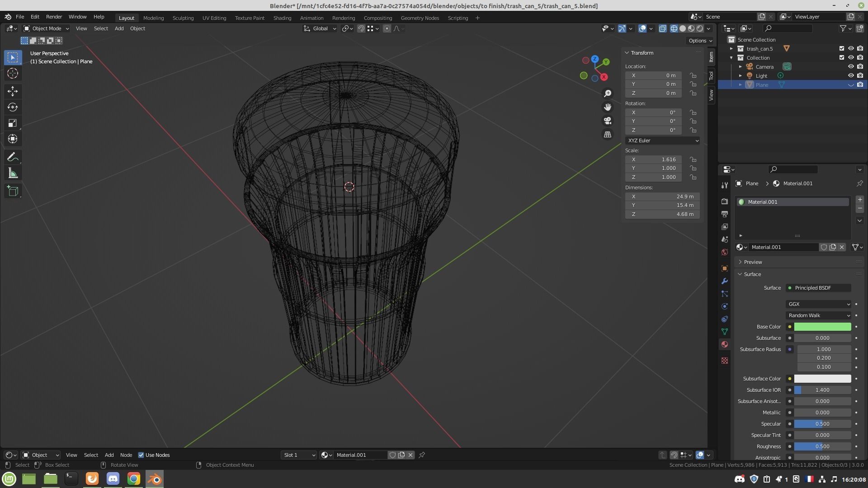Toggle the Use Nodes checkbox
The image size is (868, 488).
coord(141,455)
